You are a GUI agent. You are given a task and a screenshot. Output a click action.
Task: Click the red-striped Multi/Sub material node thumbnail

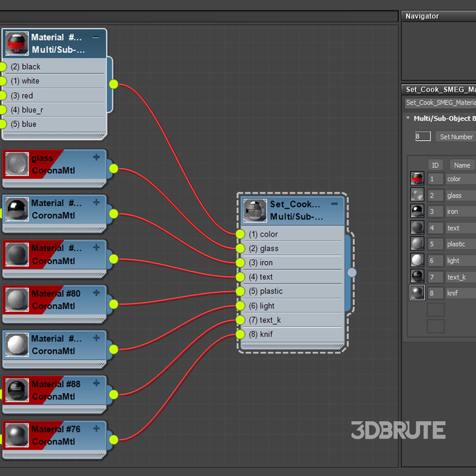point(17,44)
